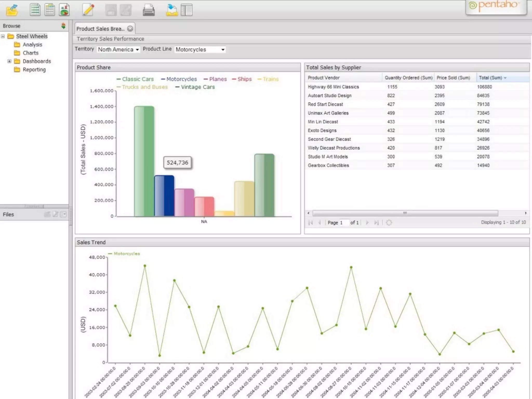Select the Product Sales Breakdown tab
The height and width of the screenshot is (399, 532).
click(101, 29)
